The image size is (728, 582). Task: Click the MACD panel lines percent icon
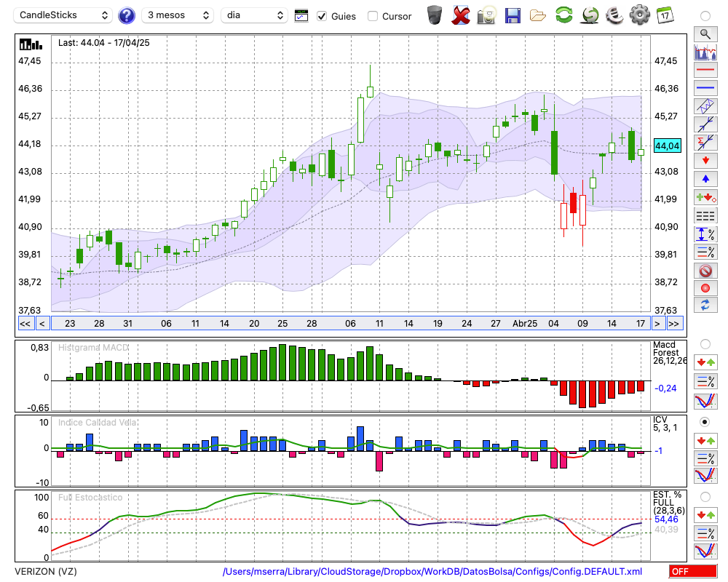pos(705,381)
